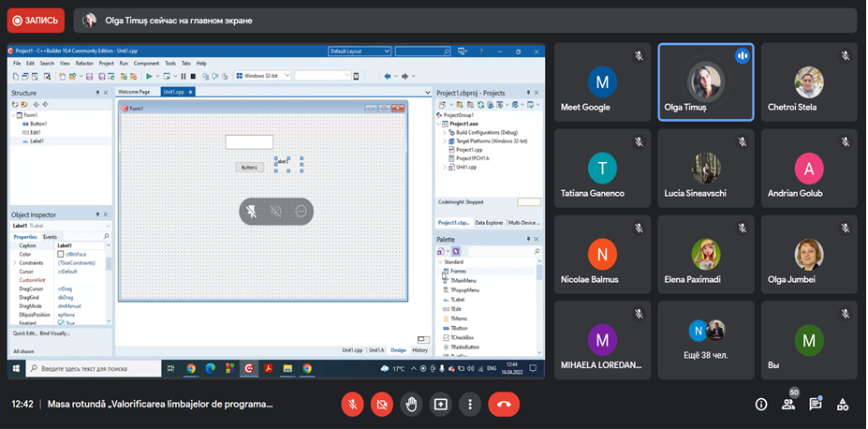Open the Component menu in C++ Builder

click(x=146, y=63)
